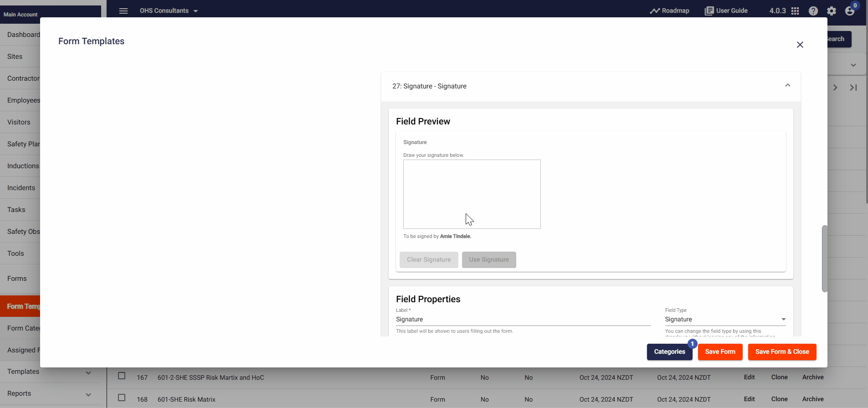Image resolution: width=868 pixels, height=408 pixels.
Task: Tick checkbox for row 167
Action: 122,376
